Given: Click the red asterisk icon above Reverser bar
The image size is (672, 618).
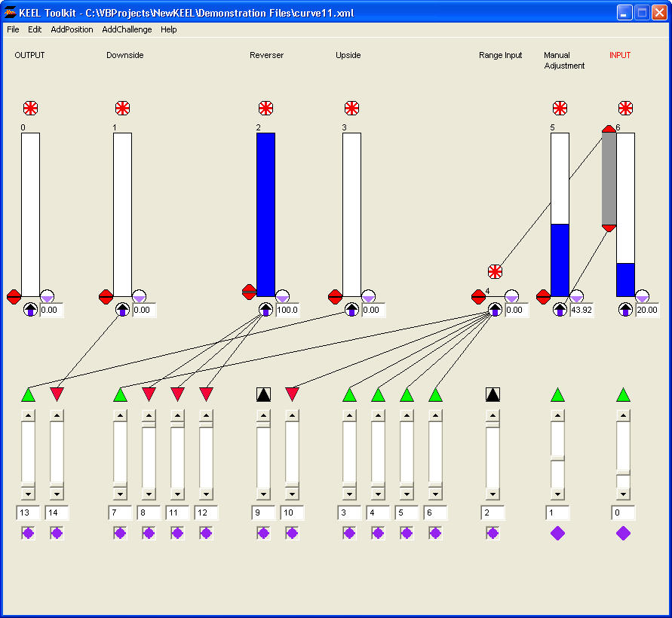Looking at the screenshot, I should tap(265, 108).
